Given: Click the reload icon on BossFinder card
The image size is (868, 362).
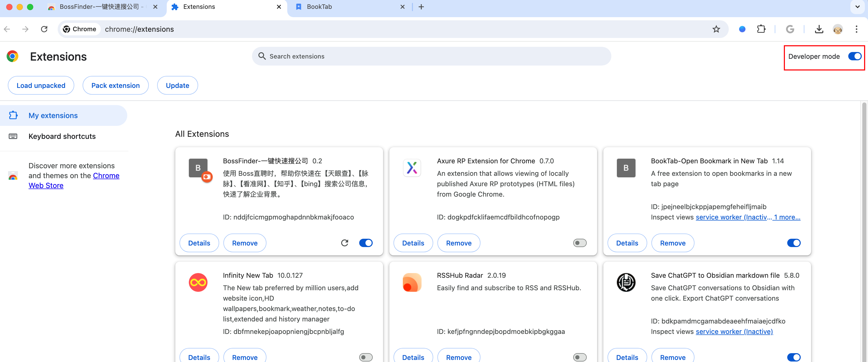Looking at the screenshot, I should coord(344,243).
